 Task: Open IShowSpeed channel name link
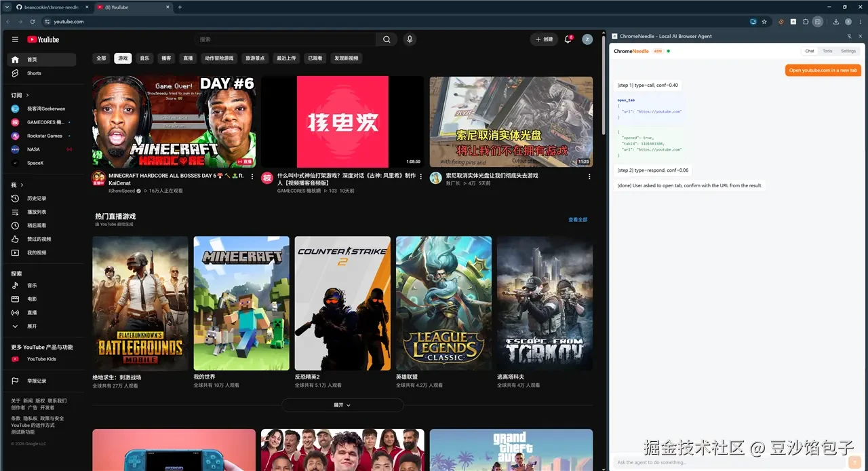pyautogui.click(x=121, y=191)
